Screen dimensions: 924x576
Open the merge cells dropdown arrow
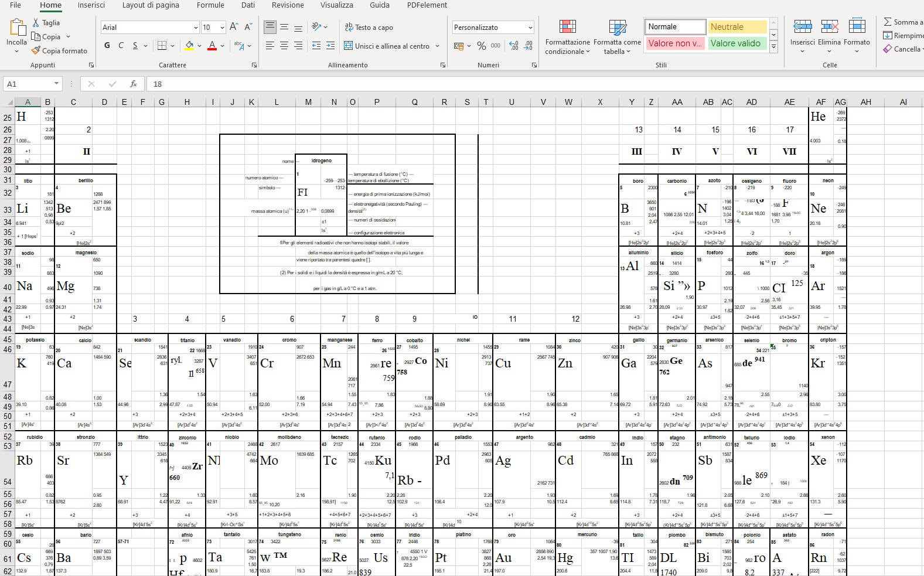pos(438,46)
